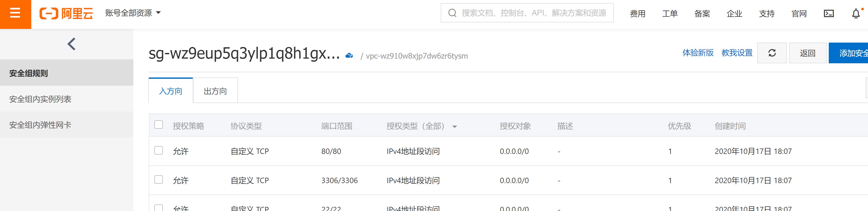Check the box for port 3306/3306 rule
Image resolution: width=868 pixels, height=211 pixels.
tap(159, 179)
